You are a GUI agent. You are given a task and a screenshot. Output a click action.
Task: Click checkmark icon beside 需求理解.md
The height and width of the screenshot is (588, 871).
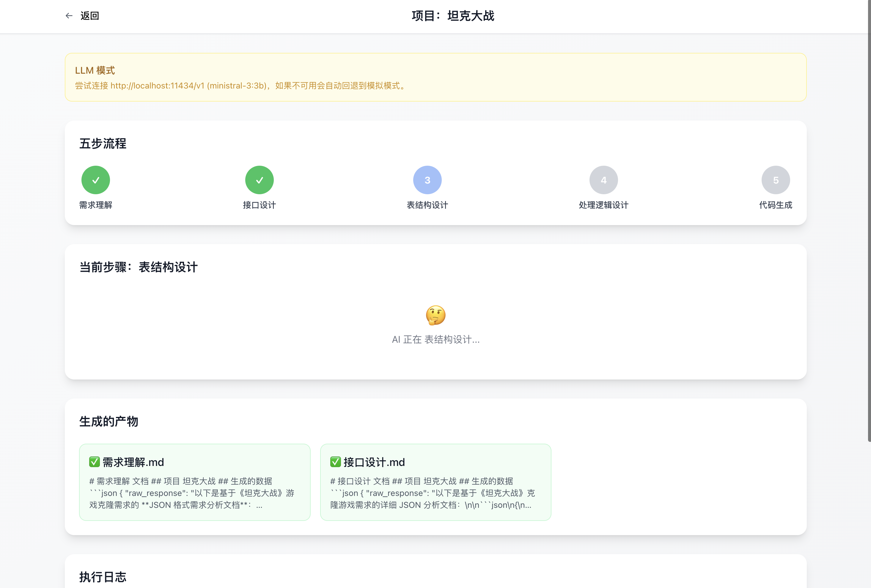95,462
